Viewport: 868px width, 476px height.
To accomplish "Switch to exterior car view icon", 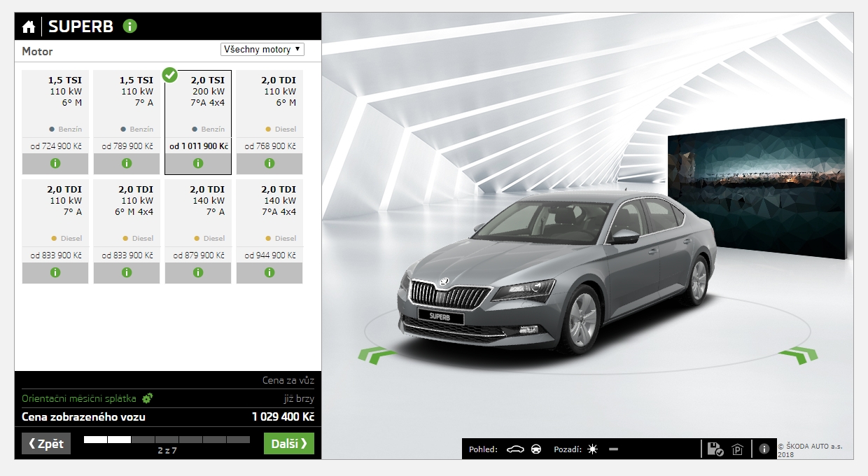I will pos(515,449).
